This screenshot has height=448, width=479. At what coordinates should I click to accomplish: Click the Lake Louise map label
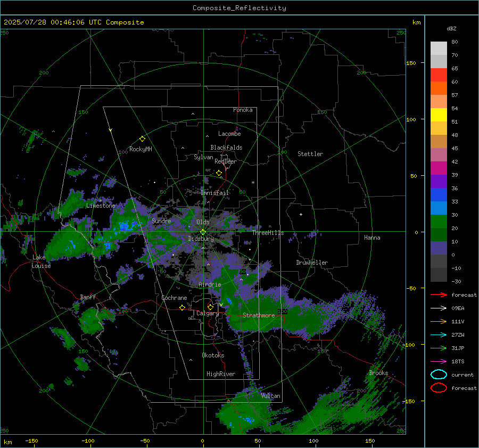pyautogui.click(x=41, y=262)
